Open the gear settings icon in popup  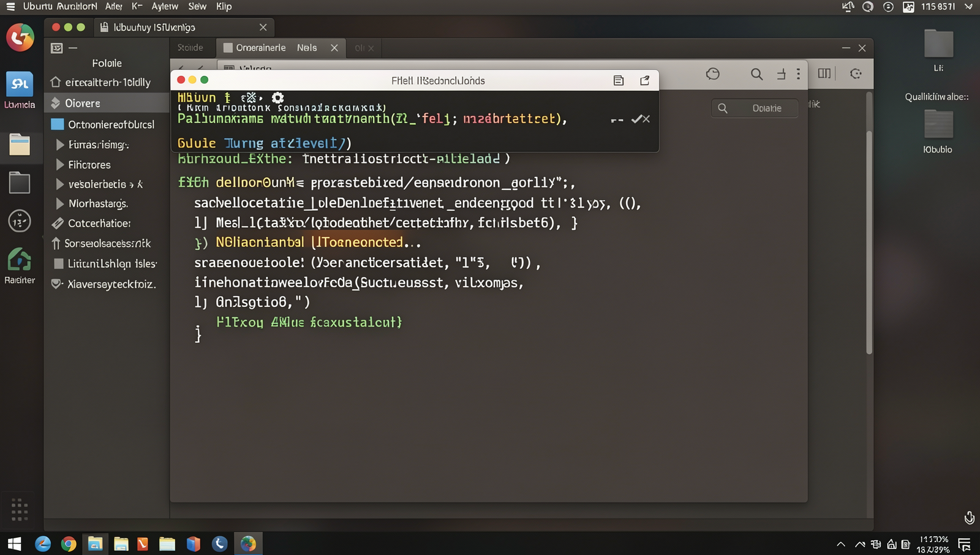click(x=277, y=97)
